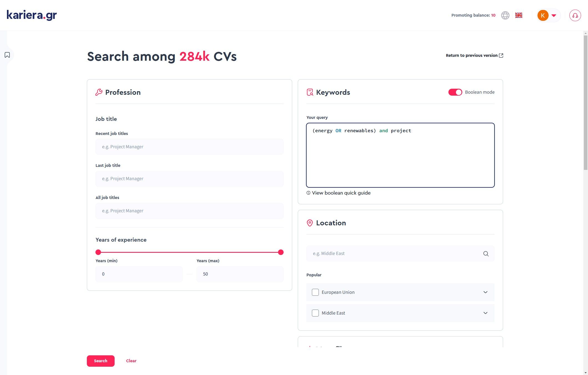Focus the Recent job titles field
This screenshot has height=375, width=588.
click(x=189, y=147)
